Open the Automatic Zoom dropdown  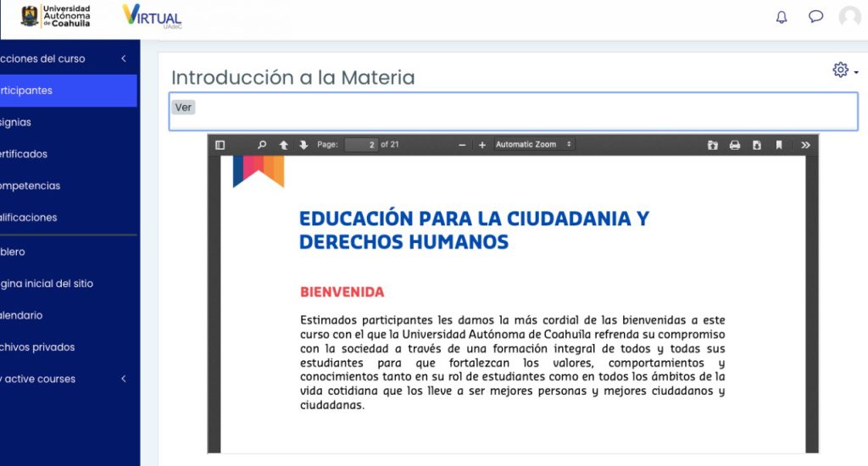tap(534, 145)
